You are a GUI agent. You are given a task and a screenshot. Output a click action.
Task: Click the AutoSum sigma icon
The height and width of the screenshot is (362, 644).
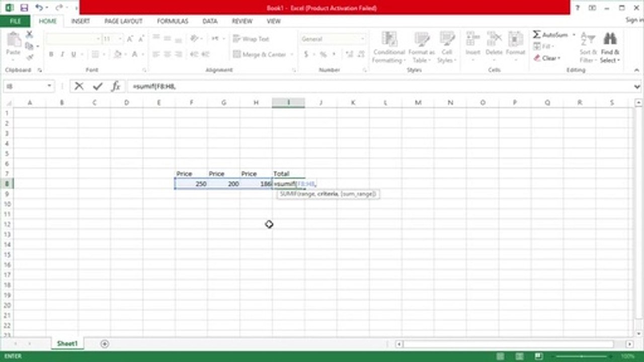[537, 35]
